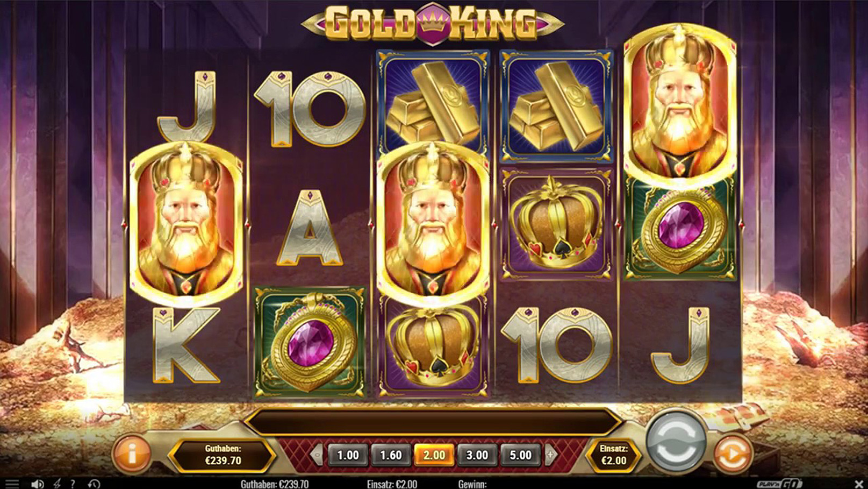Open game history clock icon

point(94,484)
